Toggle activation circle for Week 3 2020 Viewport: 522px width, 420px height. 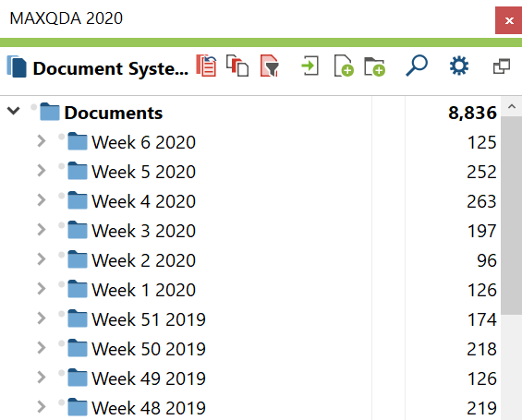tap(61, 225)
